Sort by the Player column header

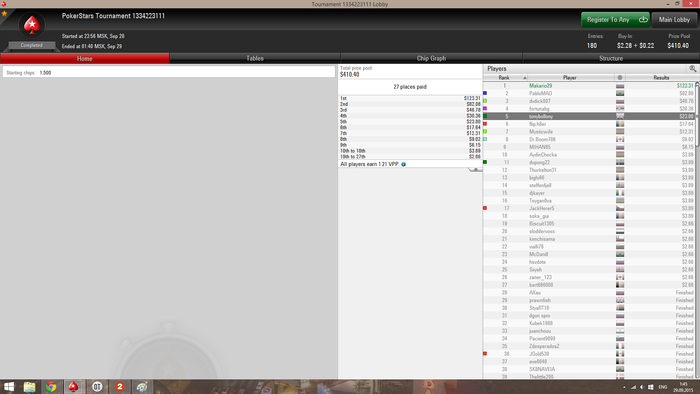pos(571,78)
